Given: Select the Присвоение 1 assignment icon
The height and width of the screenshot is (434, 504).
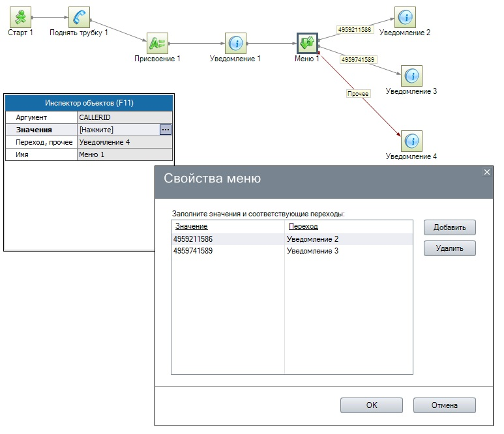Looking at the screenshot, I should [157, 44].
